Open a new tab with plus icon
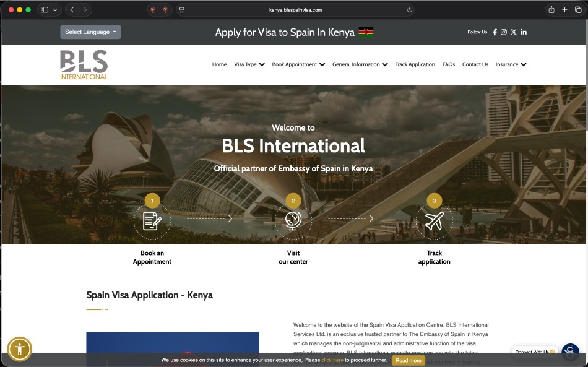 coord(564,10)
